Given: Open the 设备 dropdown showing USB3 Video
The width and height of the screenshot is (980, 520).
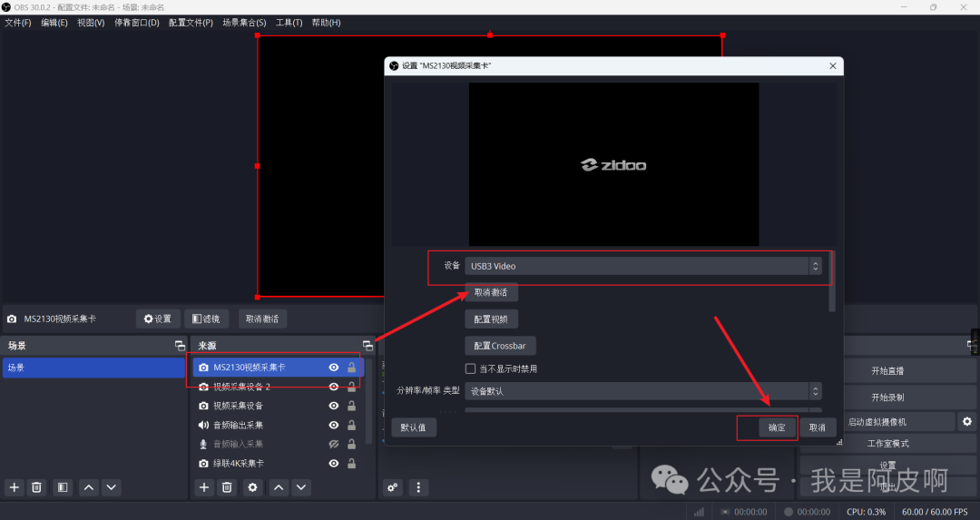Looking at the screenshot, I should coord(642,266).
